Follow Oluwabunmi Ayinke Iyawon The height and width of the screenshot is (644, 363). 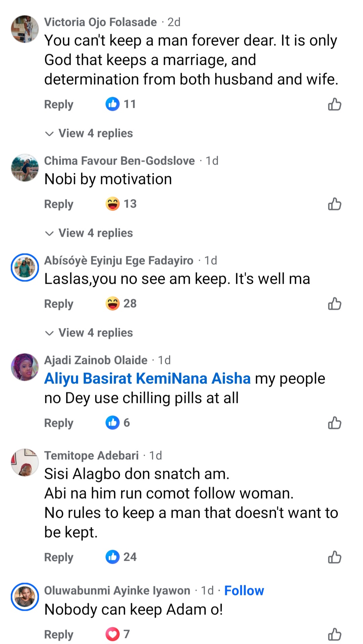click(244, 591)
